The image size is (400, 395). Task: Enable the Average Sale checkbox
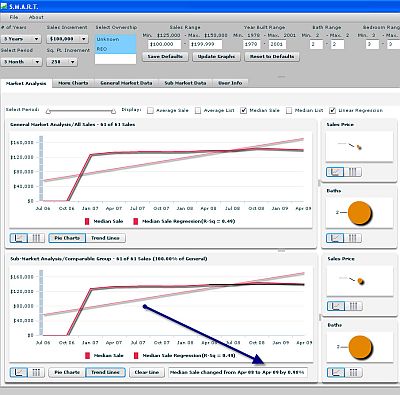[150, 110]
